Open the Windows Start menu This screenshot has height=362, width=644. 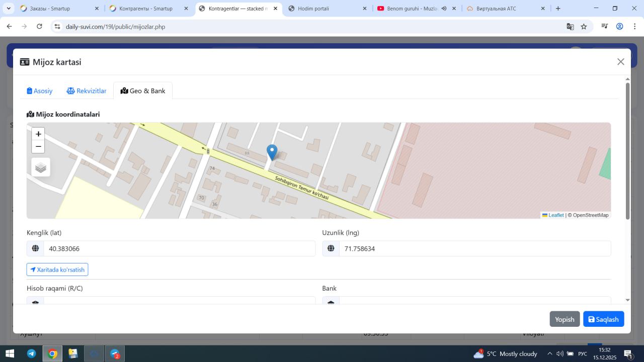tap(10, 353)
